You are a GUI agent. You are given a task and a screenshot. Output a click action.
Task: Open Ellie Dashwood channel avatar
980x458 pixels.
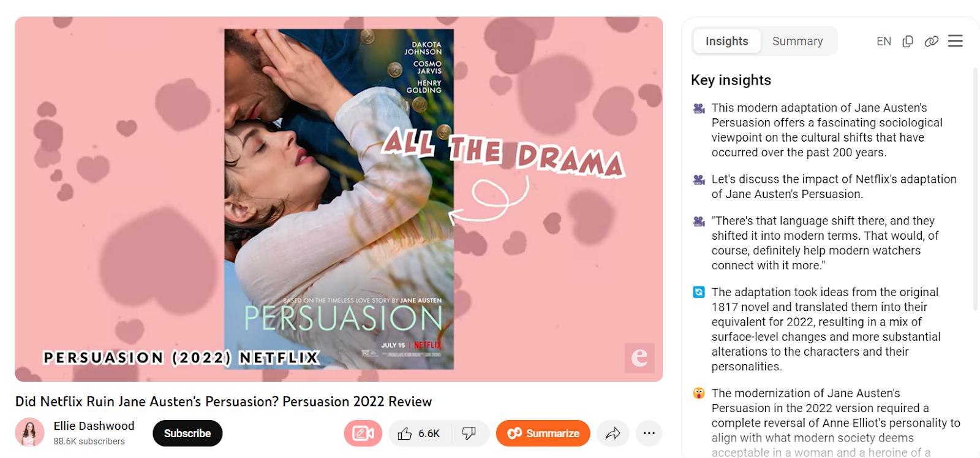[29, 433]
